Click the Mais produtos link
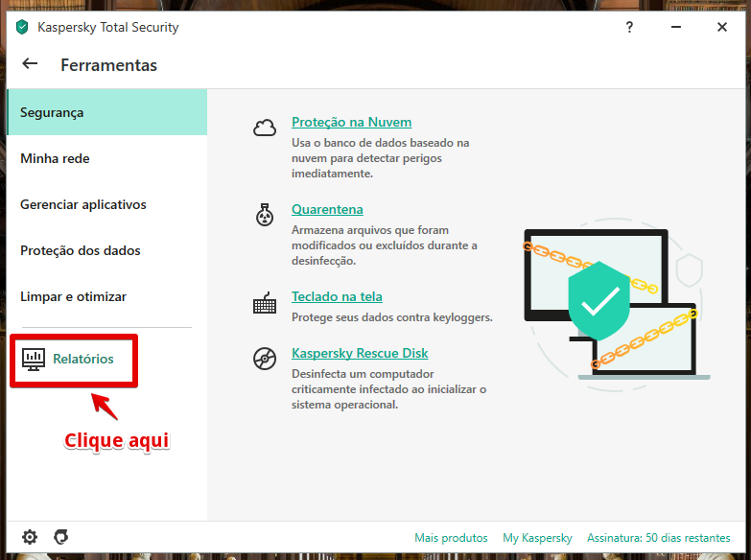The image size is (751, 560). [x=451, y=538]
